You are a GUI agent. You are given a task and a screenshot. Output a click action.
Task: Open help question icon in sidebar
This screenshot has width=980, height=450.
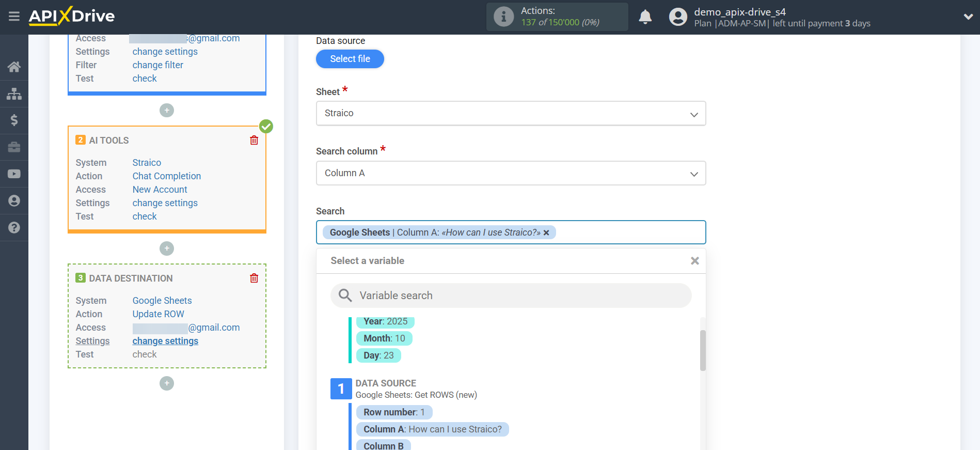pos(14,228)
